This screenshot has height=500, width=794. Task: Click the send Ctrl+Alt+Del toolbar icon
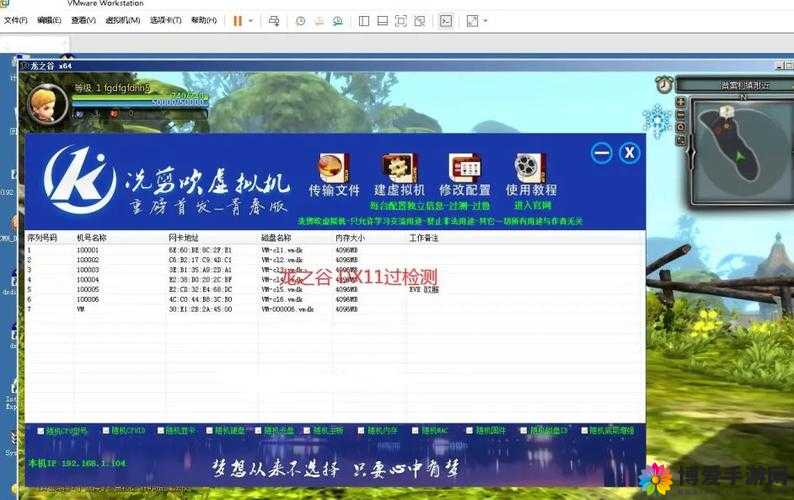tap(273, 21)
